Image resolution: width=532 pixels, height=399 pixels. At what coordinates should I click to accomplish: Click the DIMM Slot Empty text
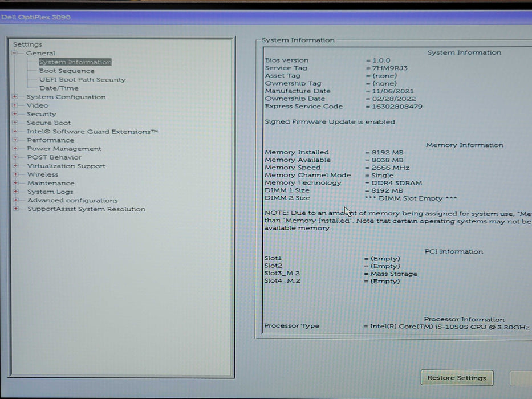[411, 198]
